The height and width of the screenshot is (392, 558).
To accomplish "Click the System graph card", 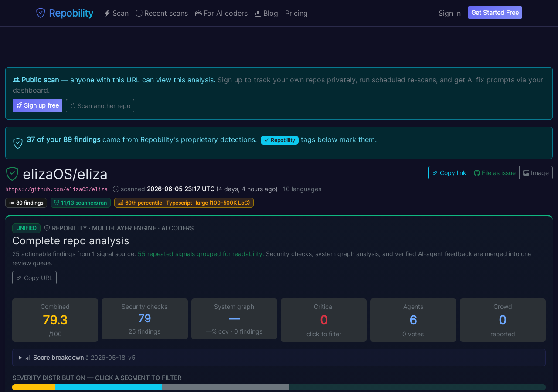I will coord(234,319).
